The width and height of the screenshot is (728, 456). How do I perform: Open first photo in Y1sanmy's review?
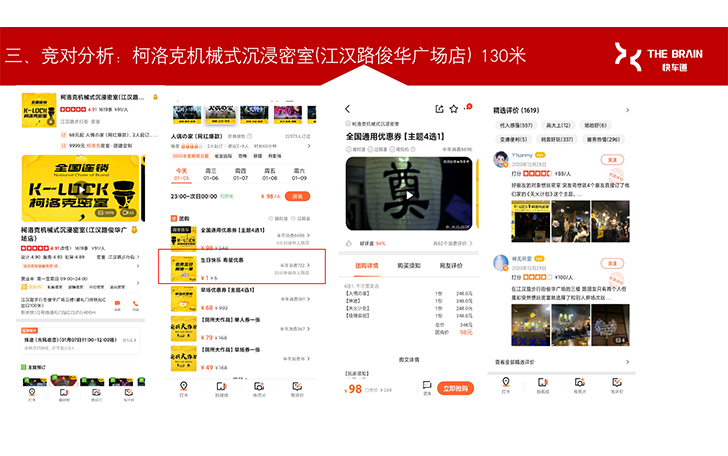(530, 221)
